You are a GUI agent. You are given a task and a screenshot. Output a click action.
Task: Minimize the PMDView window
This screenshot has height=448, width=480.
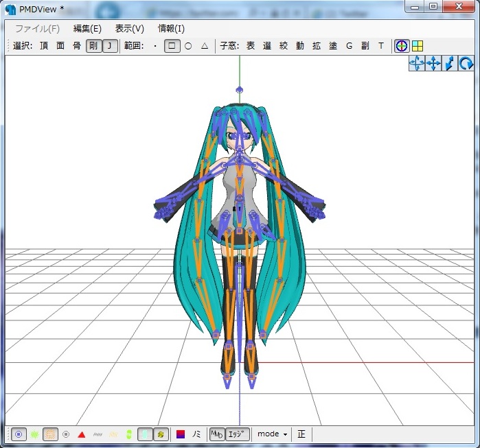pos(415,6)
